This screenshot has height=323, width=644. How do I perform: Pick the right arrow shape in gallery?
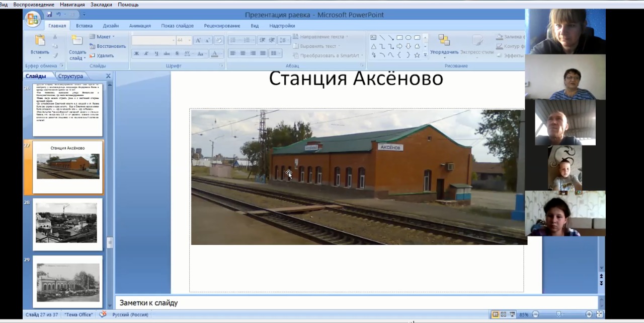[x=399, y=46]
